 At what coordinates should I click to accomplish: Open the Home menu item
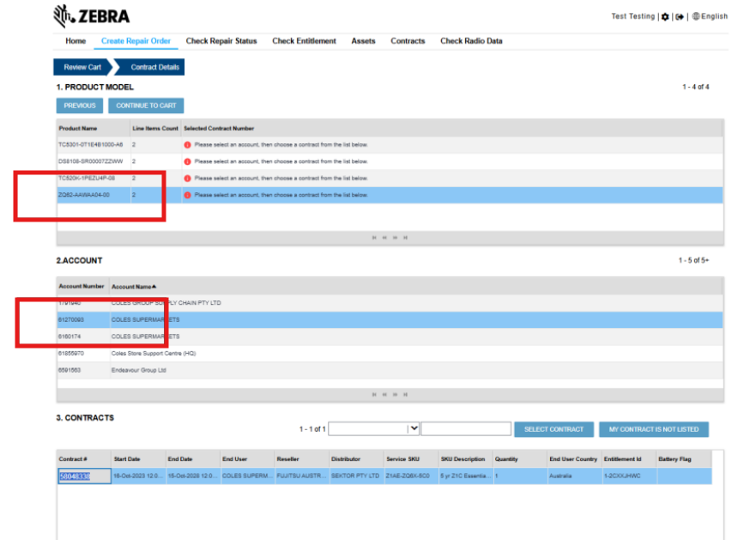76,41
